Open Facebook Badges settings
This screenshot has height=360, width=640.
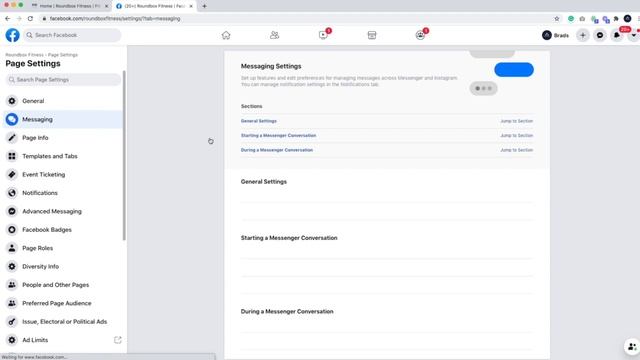pos(63,229)
